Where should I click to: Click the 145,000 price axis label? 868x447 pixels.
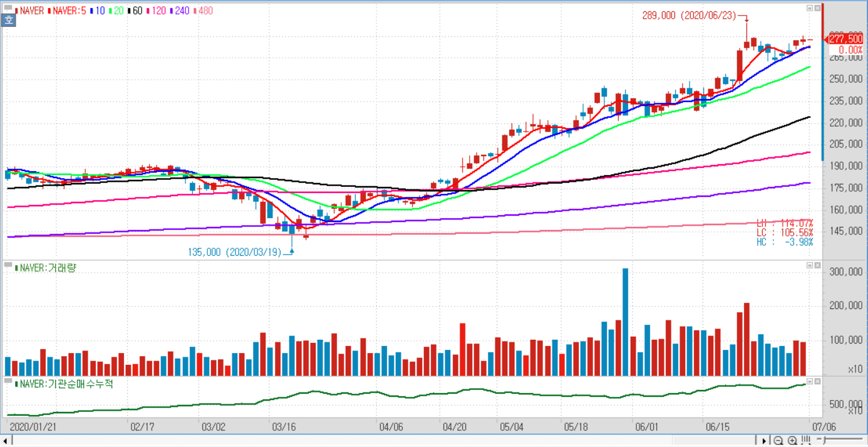pyautogui.click(x=845, y=231)
